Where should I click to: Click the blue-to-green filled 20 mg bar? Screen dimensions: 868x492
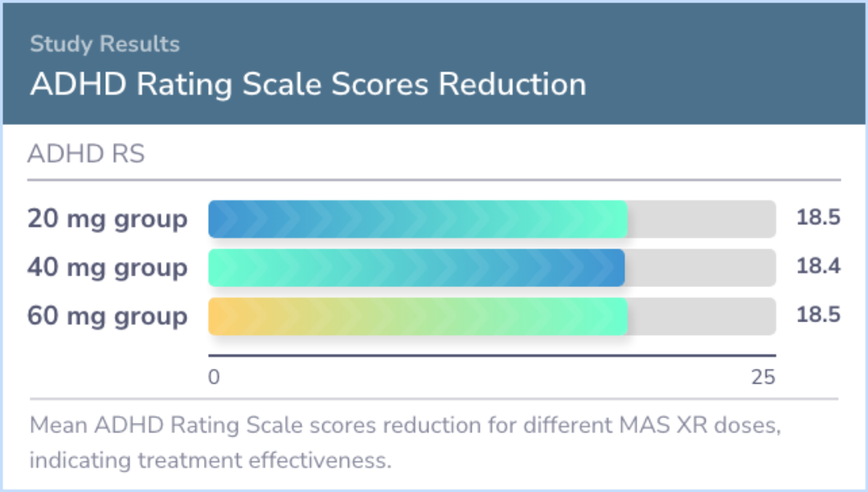[x=417, y=219]
